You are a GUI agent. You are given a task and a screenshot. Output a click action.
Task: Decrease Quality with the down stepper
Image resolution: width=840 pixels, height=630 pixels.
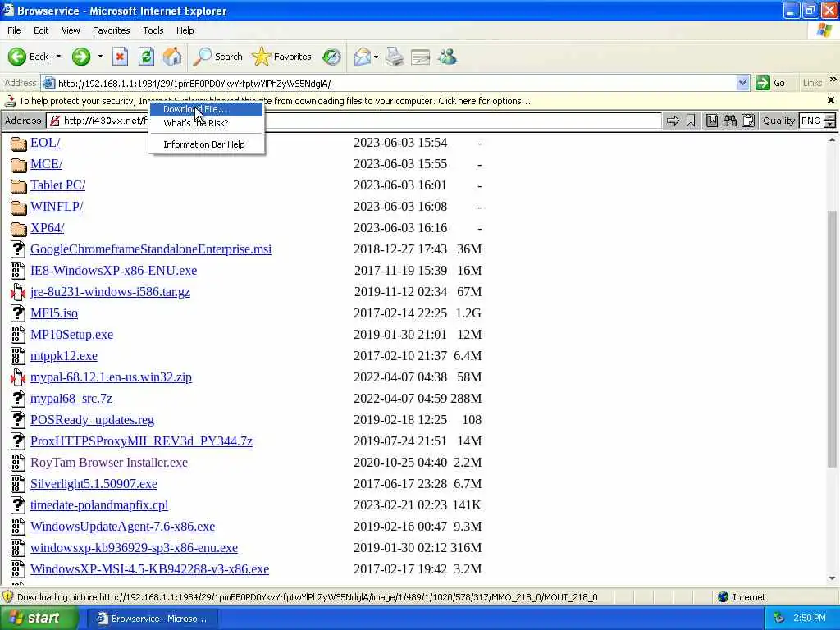[x=830, y=125]
